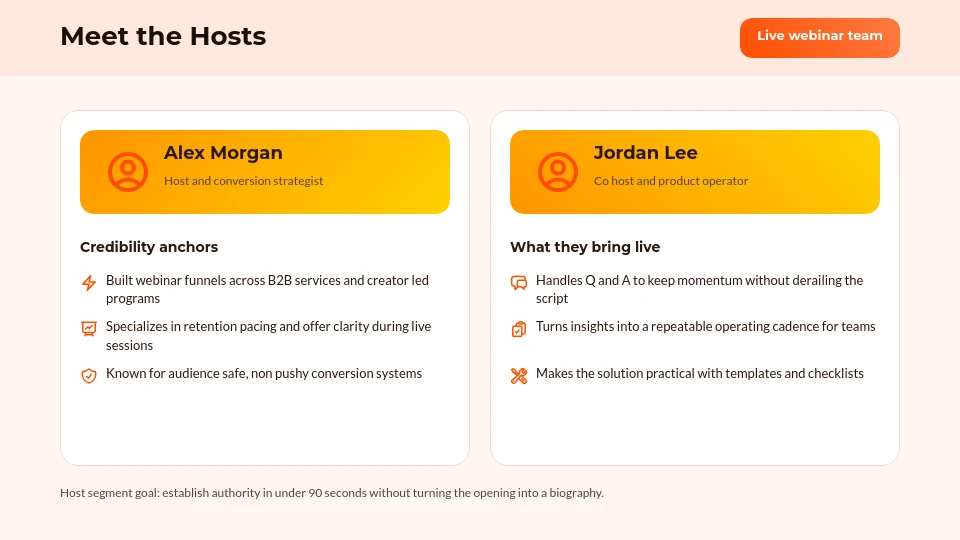
Task: Click Co host and product operator subtitle
Action: click(670, 181)
